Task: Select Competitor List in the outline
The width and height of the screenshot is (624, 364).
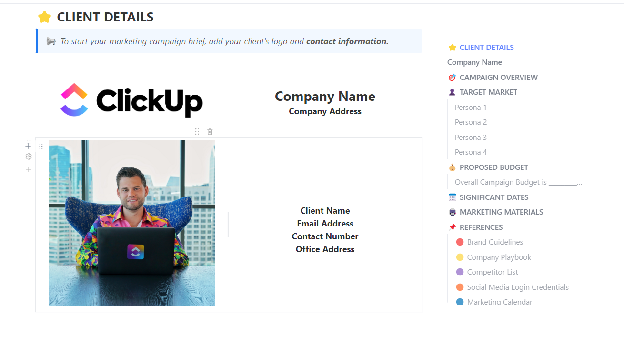Action: point(493,272)
